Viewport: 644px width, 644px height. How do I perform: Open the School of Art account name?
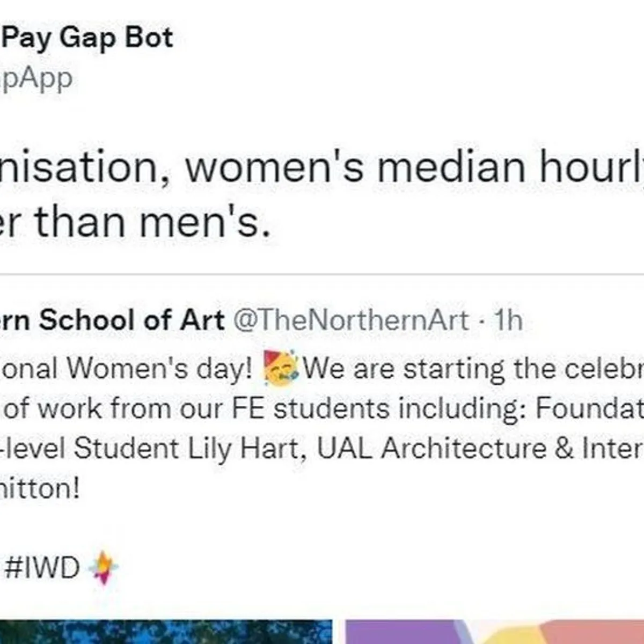click(112, 320)
